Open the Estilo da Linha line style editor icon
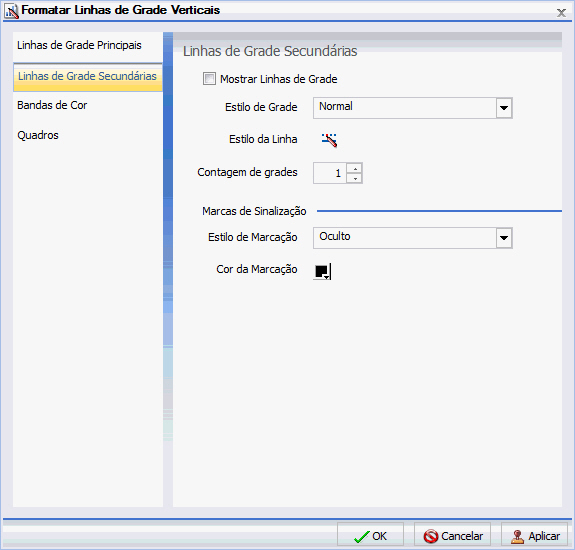This screenshot has height=550, width=575. pyautogui.click(x=329, y=140)
